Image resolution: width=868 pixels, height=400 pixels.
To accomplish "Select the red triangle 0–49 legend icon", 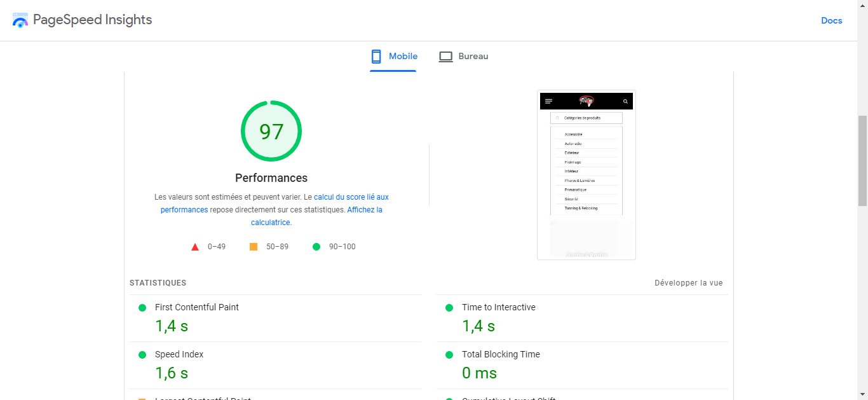I will [195, 247].
